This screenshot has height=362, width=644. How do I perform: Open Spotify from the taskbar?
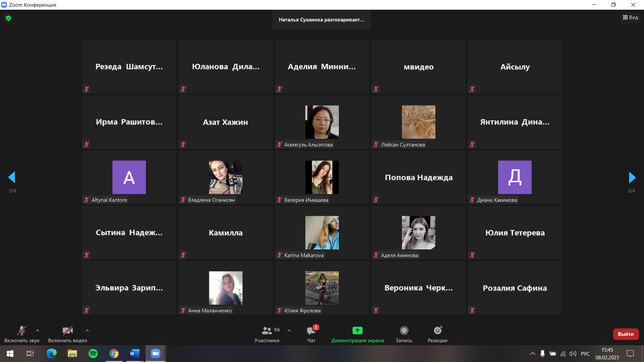[93, 354]
